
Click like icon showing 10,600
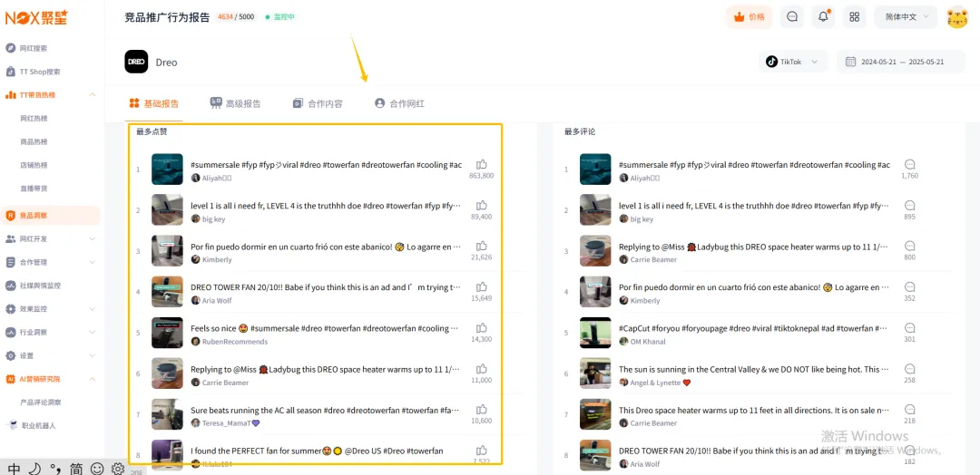(x=481, y=410)
